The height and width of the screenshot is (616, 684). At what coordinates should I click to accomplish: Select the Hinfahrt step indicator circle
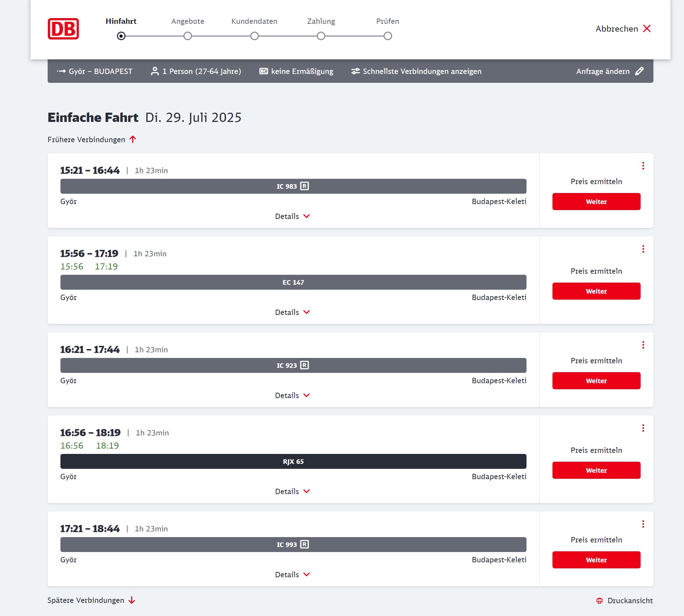click(121, 36)
